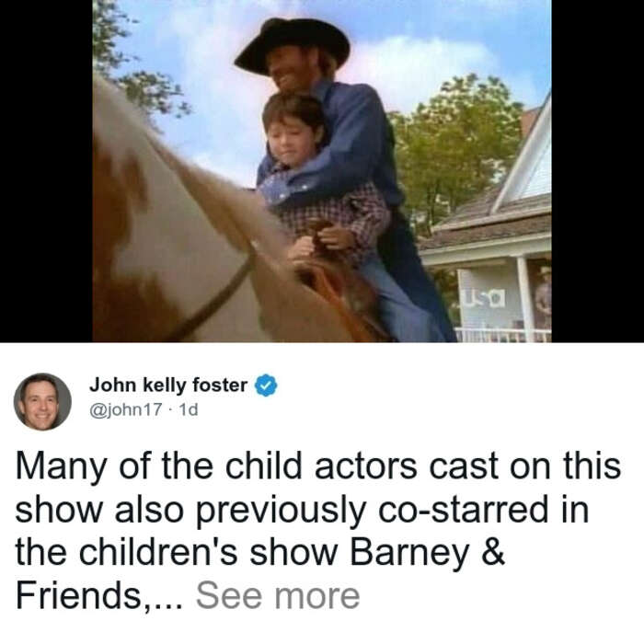644x644 pixels.
Task: Expand the post with See more
Action: tap(278, 596)
